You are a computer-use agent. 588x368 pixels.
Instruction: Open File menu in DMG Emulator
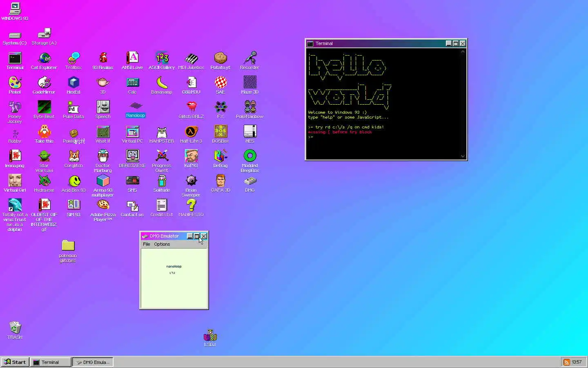(146, 244)
